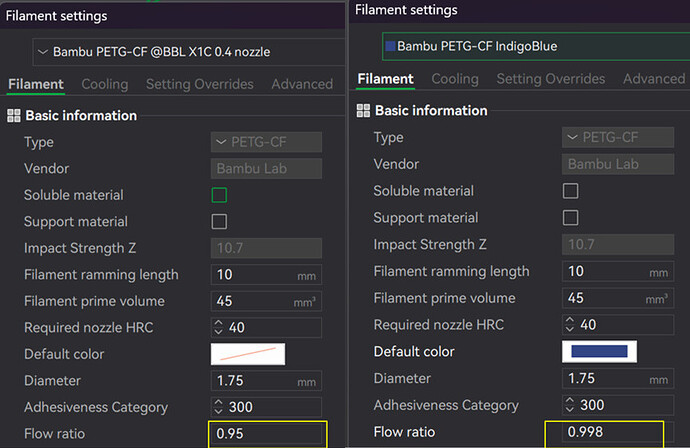Switch to Cooling tab in left panel
The width and height of the screenshot is (690, 448).
pyautogui.click(x=105, y=84)
